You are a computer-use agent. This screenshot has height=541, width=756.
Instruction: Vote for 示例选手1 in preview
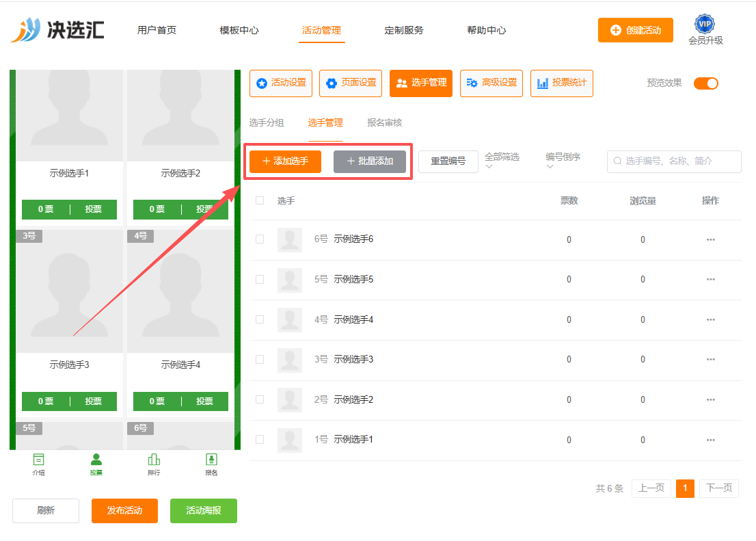coord(94,209)
